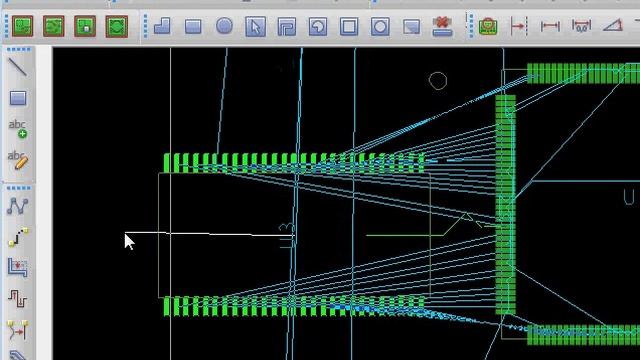Image resolution: width=640 pixels, height=360 pixels.
Task: Select the angular dimension triangle tool
Action: (613, 26)
